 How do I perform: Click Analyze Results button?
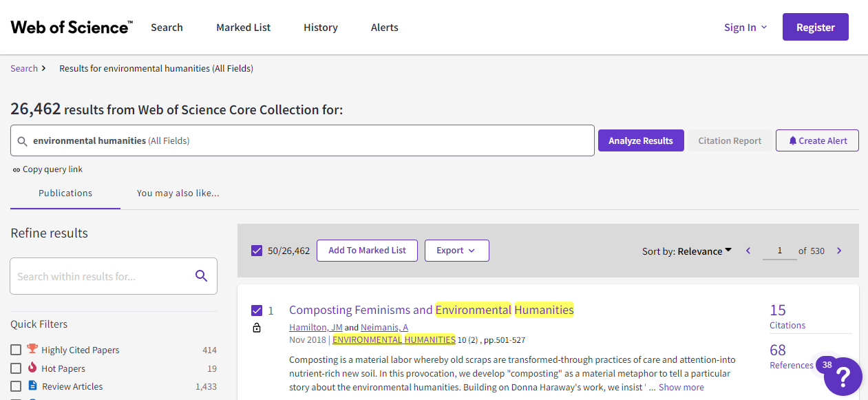pos(641,140)
